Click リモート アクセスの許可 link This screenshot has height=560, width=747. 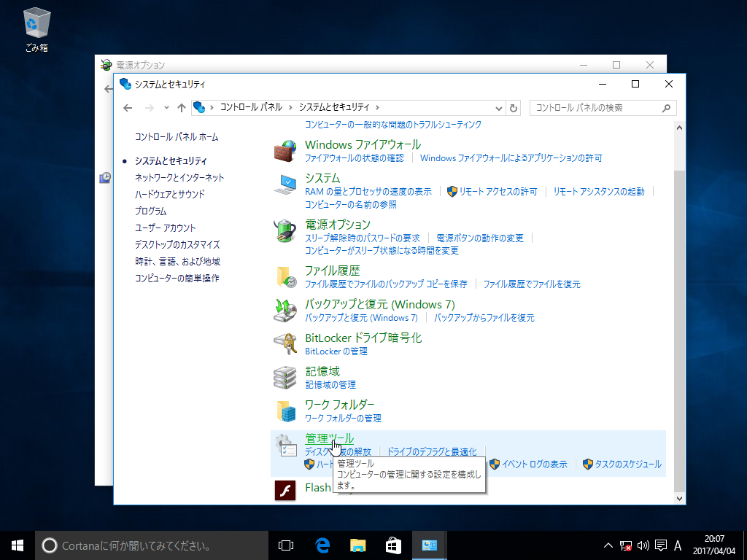point(498,192)
